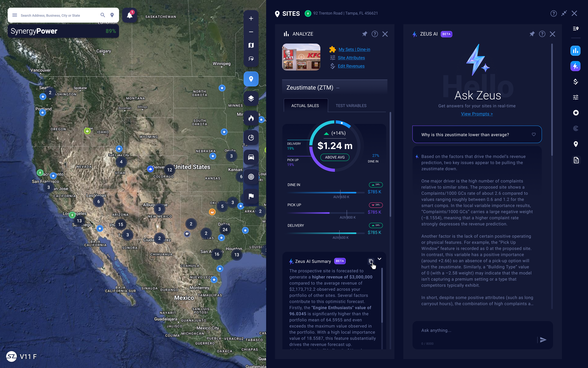Open the map style tool

point(251,45)
